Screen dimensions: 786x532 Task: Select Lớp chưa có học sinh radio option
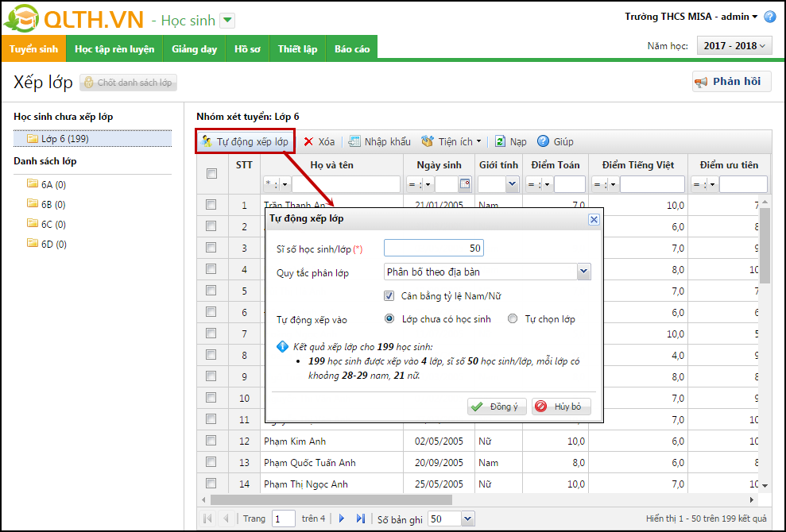coord(389,318)
